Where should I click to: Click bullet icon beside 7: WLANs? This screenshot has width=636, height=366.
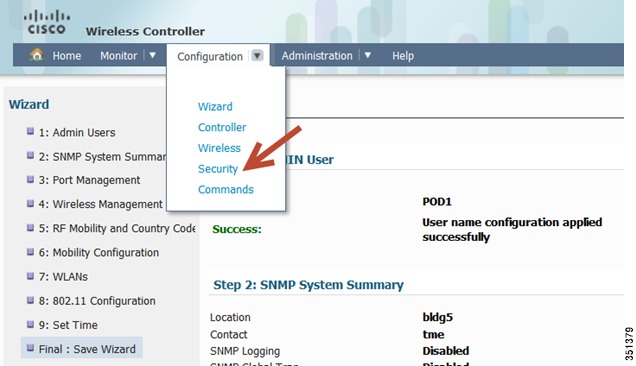tap(30, 276)
